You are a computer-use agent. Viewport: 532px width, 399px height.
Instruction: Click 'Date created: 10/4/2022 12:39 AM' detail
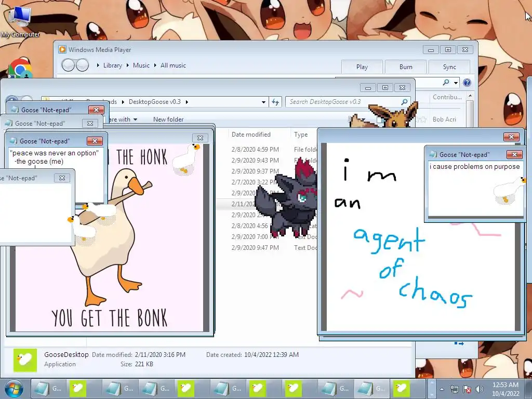pyautogui.click(x=252, y=354)
